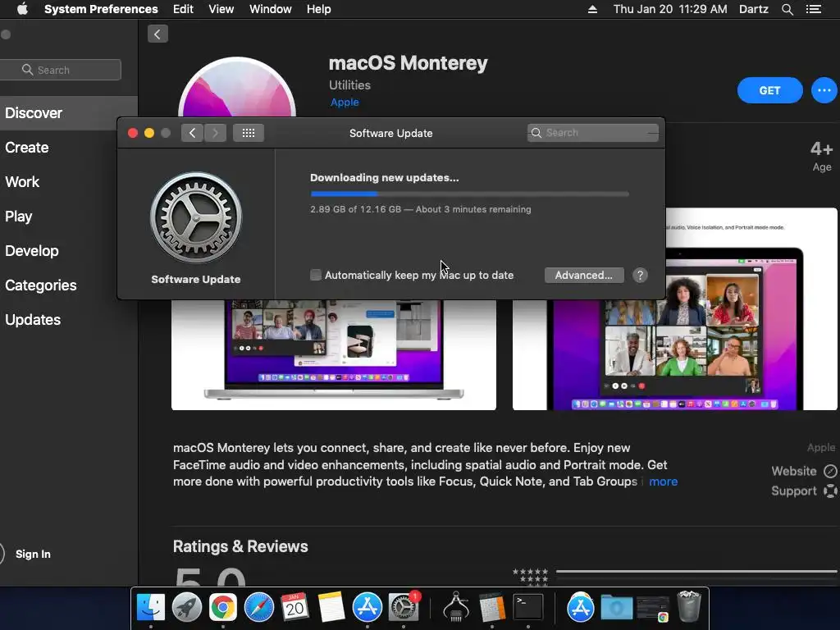The height and width of the screenshot is (630, 840).
Task: Click the Website compass icon
Action: click(x=830, y=471)
